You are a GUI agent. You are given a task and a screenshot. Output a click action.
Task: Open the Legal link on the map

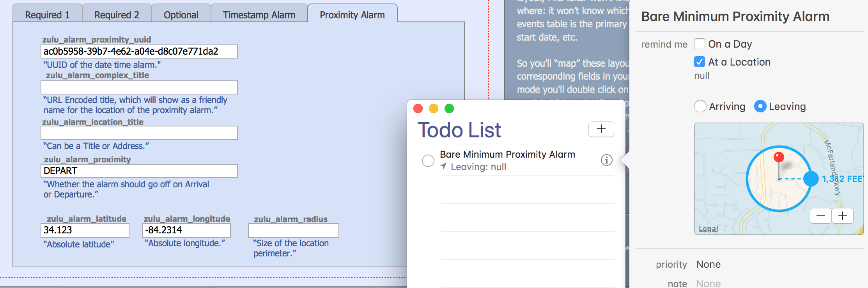pos(708,229)
